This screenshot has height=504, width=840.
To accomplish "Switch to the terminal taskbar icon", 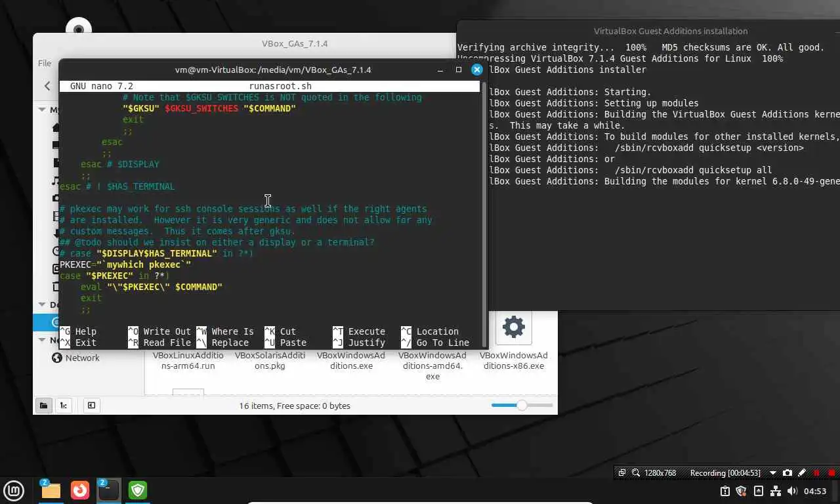I will 108,490.
